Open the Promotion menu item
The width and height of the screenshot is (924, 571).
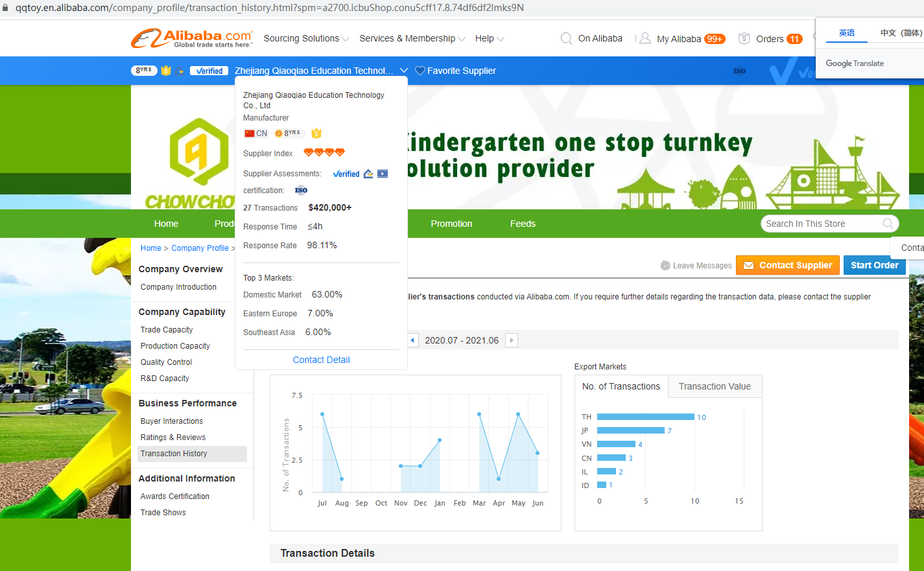[451, 224]
